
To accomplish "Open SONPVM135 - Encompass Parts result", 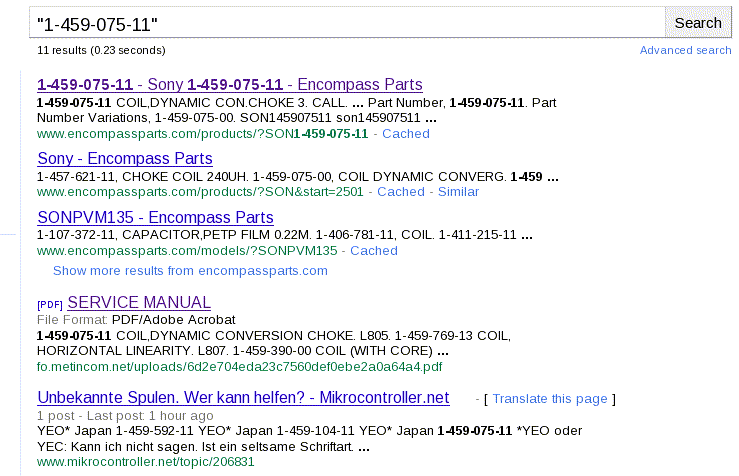I will click(156, 217).
